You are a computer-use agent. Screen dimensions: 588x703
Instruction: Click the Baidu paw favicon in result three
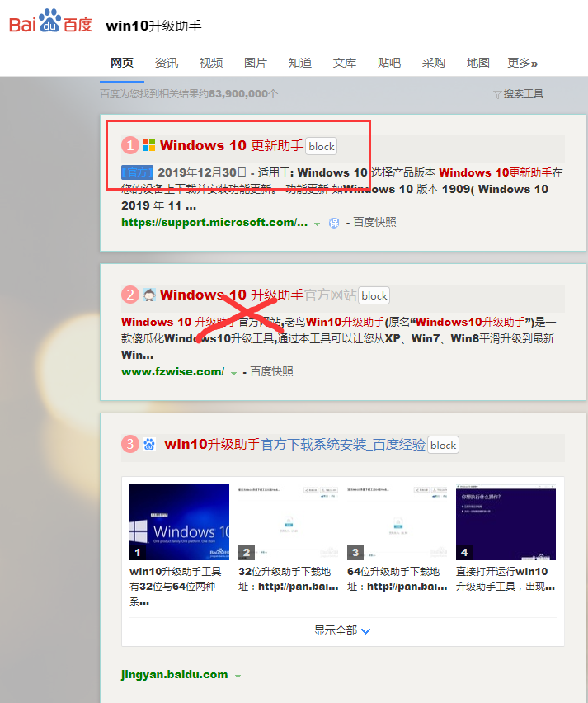[148, 444]
